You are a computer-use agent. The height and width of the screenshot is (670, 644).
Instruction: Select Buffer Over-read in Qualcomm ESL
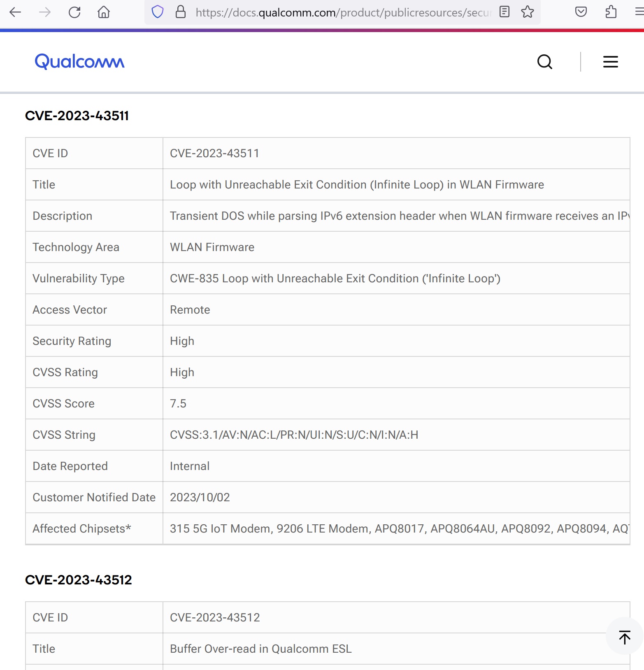click(260, 649)
